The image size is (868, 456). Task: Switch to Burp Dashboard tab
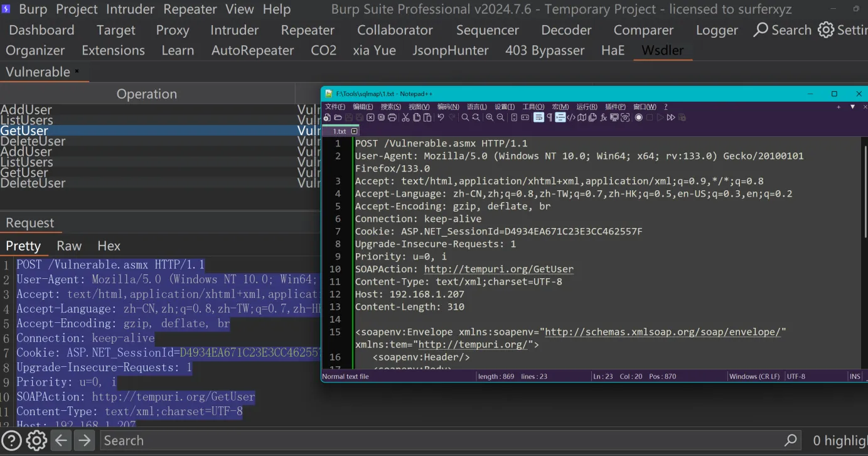click(x=41, y=30)
